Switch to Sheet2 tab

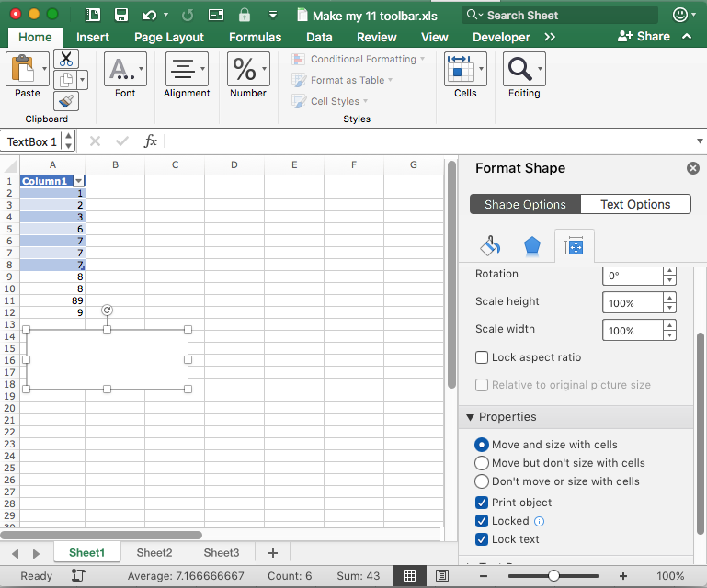pos(154,553)
